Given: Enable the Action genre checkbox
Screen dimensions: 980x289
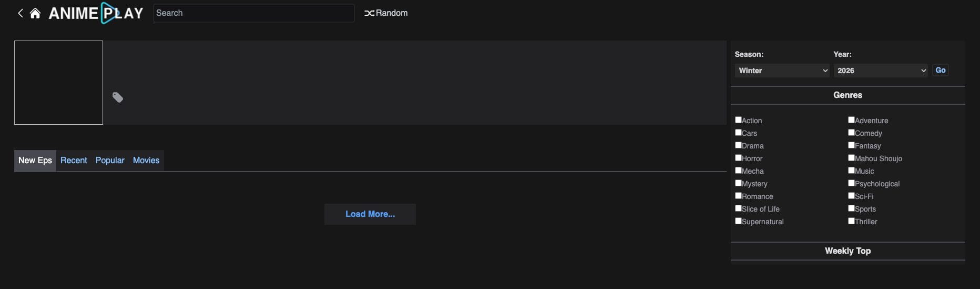Looking at the screenshot, I should (738, 120).
